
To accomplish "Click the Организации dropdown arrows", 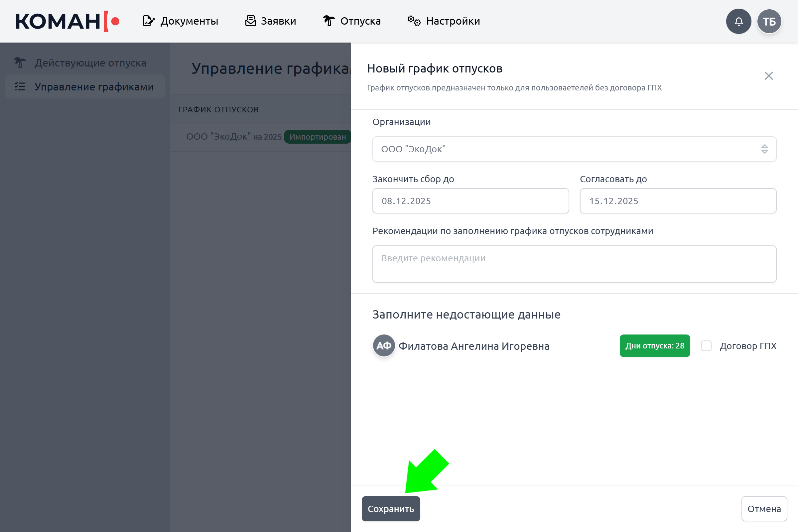I will coord(764,149).
